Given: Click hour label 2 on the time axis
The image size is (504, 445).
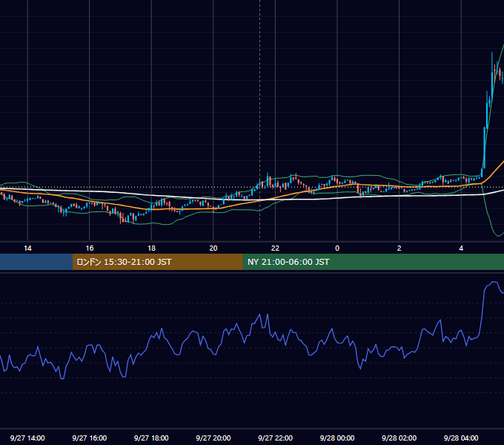Looking at the screenshot, I should click(x=399, y=248).
